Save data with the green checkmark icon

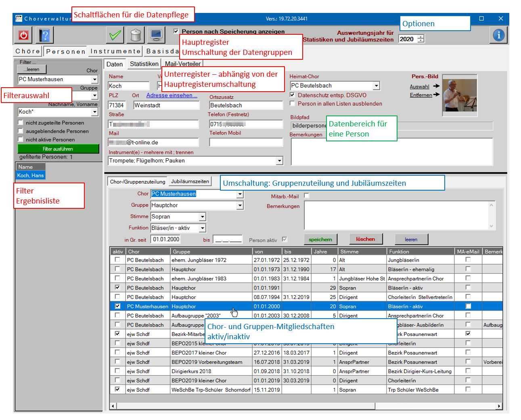click(x=115, y=35)
